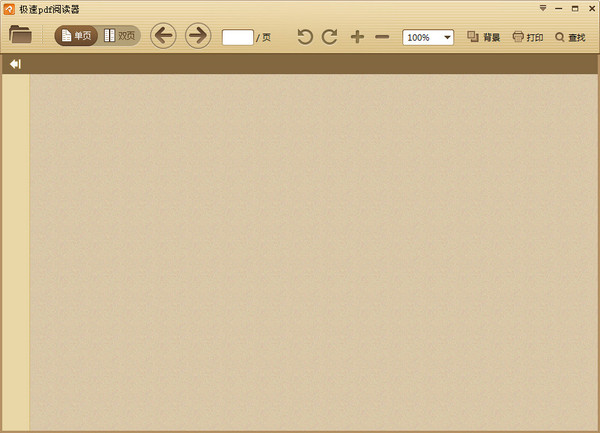Open the background (背景) settings
The height and width of the screenshot is (433, 600).
(x=484, y=37)
